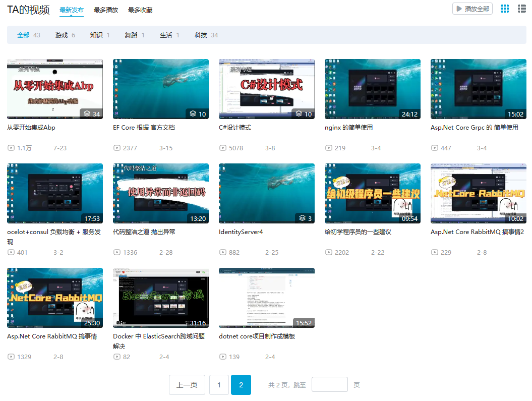Click the series count icon on C#设计模式
Image resolution: width=532 pixels, height=401 pixels.
tap(299, 113)
